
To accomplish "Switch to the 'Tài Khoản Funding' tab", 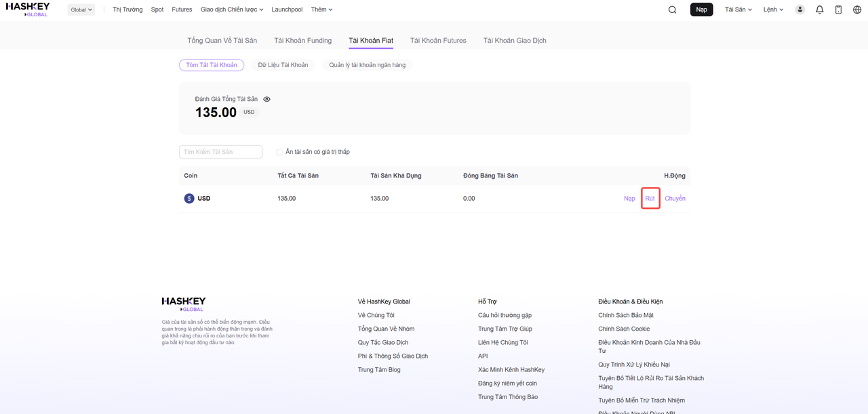I will (x=302, y=41).
